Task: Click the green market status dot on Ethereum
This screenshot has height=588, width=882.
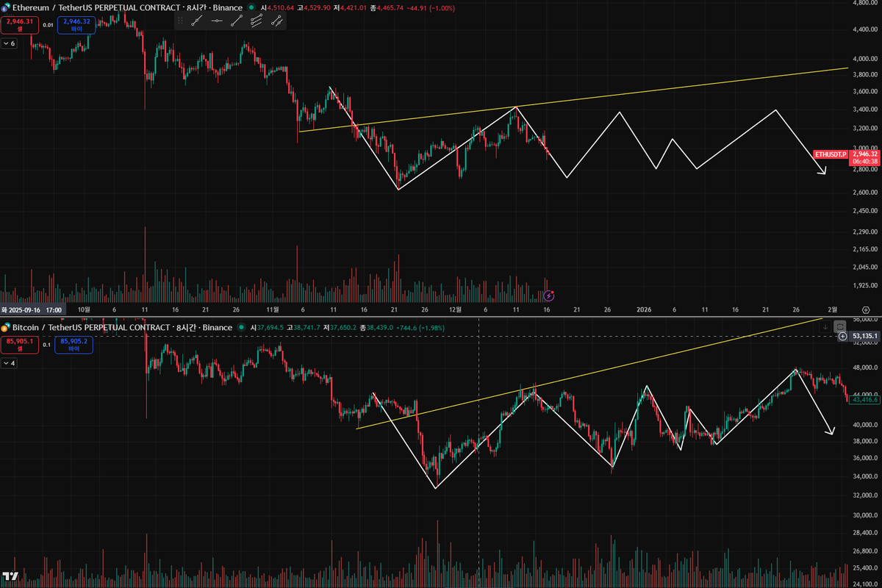Action: point(251,7)
